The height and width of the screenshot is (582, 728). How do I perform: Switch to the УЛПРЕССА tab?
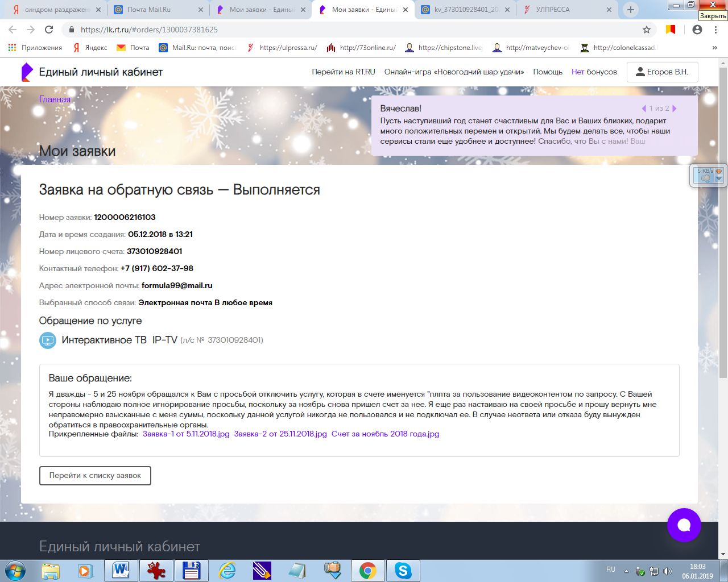tap(567, 10)
